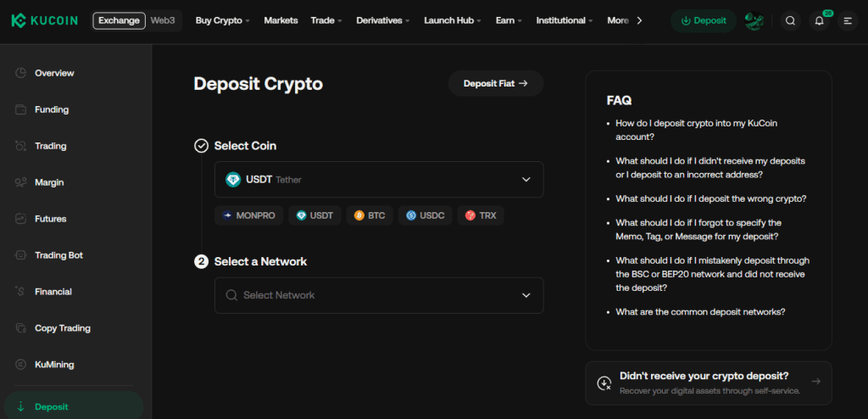This screenshot has height=419, width=868.
Task: Click the Copy Trading icon
Action: (20, 328)
